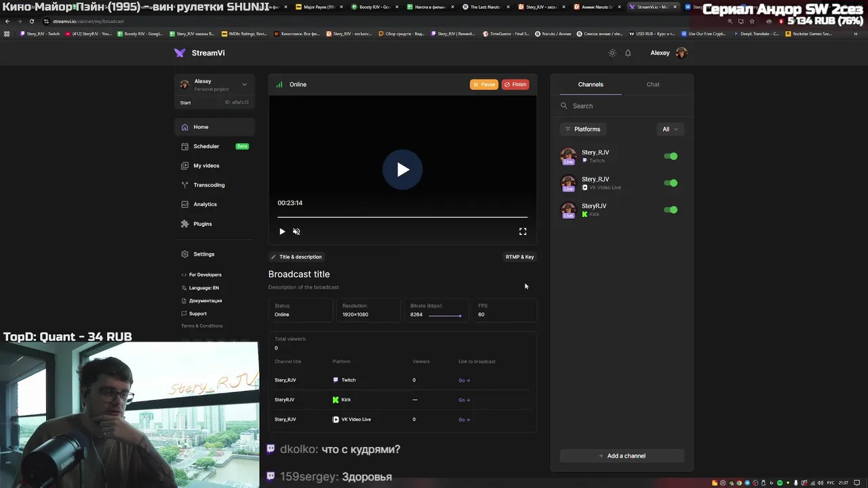Open the For Developers link

pos(201,274)
